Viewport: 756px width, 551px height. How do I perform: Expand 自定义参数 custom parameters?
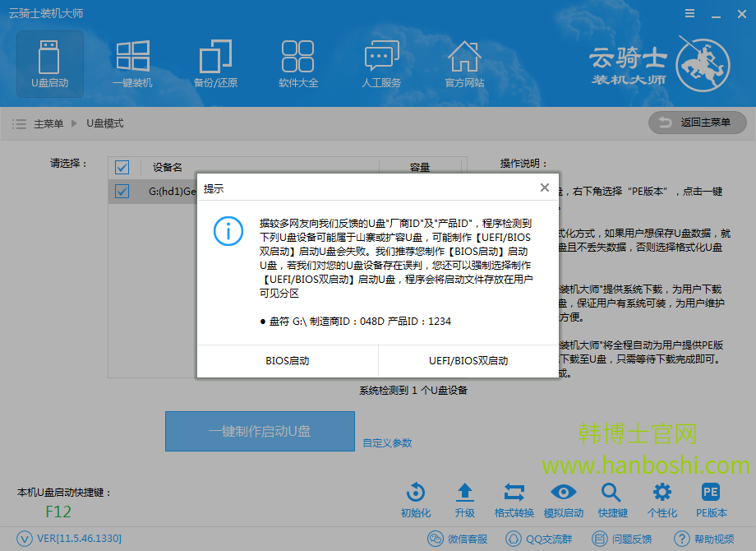point(390,442)
